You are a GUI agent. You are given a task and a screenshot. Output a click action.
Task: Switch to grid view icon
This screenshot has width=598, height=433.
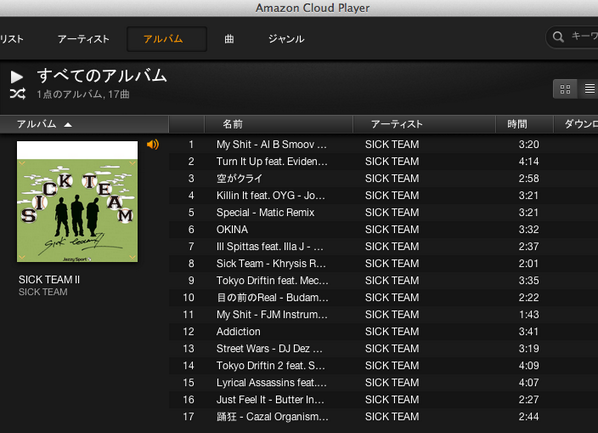click(565, 89)
